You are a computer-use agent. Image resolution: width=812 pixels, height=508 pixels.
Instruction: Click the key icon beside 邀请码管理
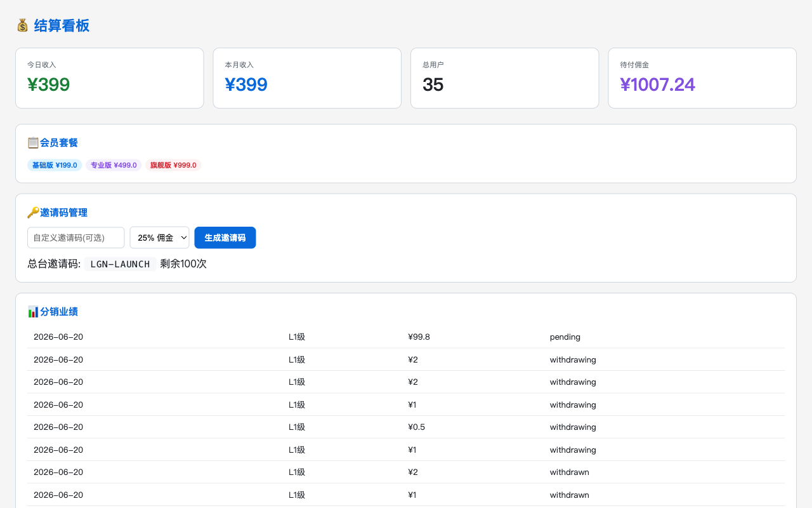point(33,213)
